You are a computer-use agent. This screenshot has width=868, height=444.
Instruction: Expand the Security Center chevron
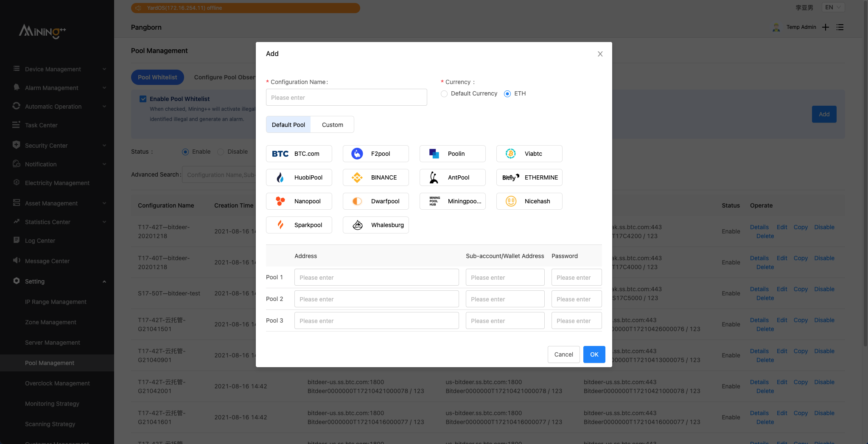click(104, 146)
